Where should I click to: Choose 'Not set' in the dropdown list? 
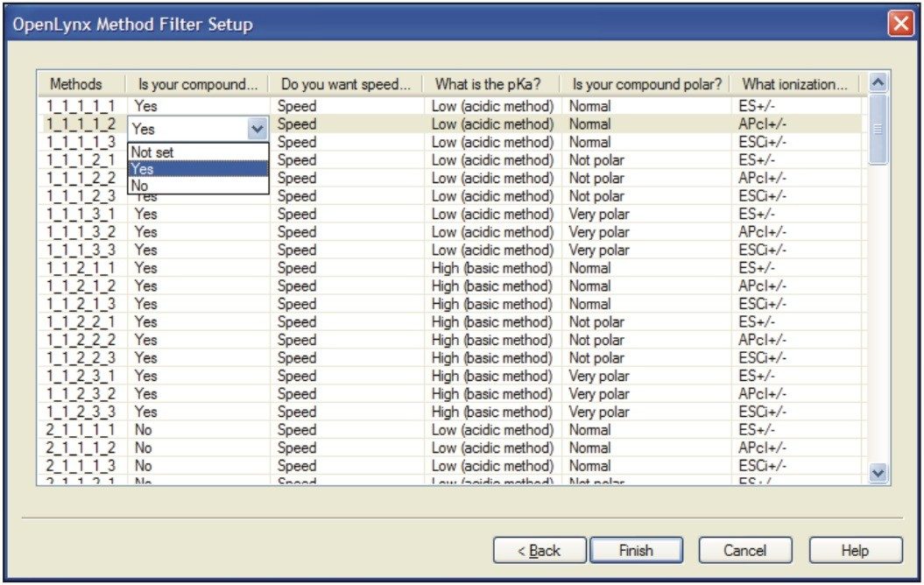tap(198, 152)
